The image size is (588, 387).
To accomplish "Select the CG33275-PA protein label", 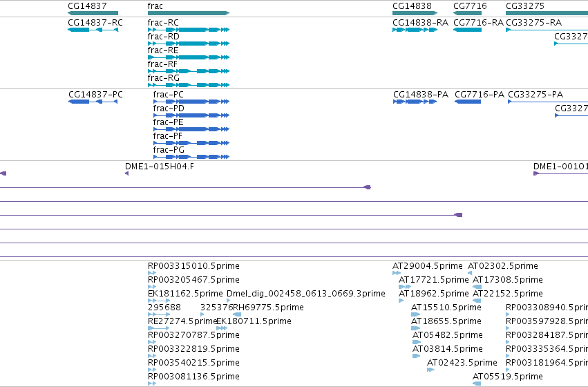I will point(535,95).
